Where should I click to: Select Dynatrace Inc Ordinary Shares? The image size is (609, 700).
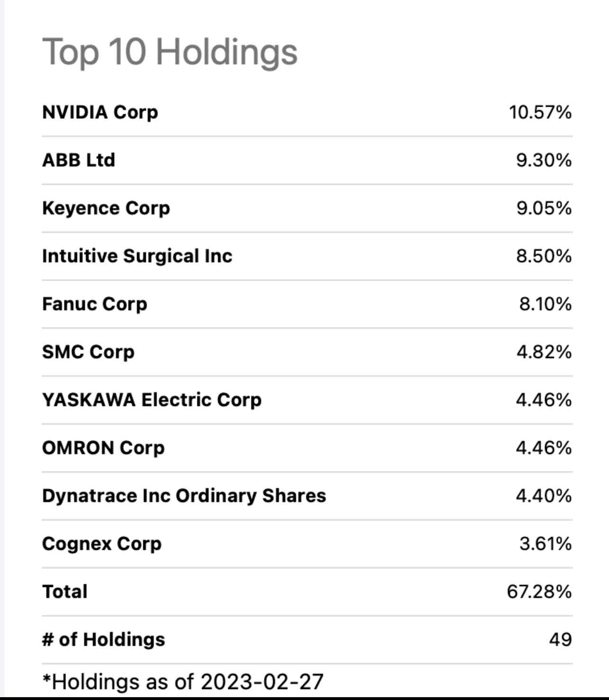coord(184,495)
